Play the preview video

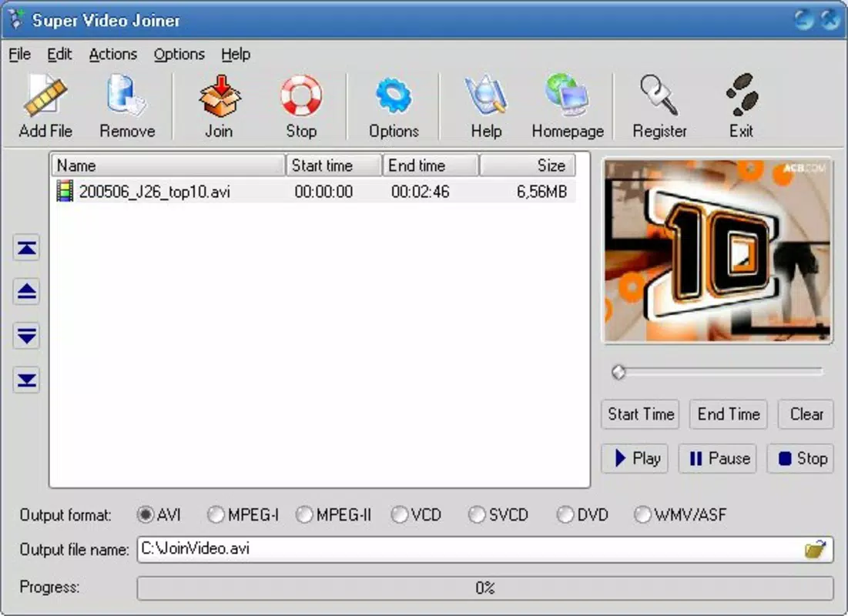pos(635,459)
